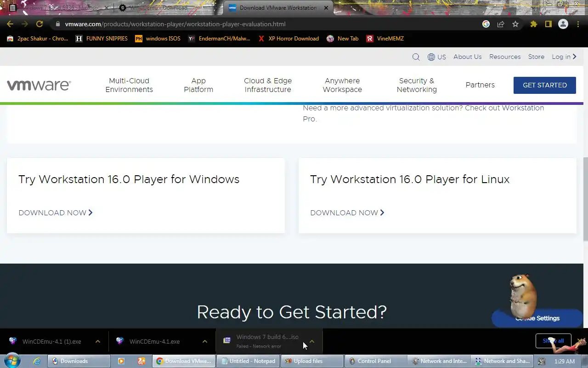588x368 pixels.
Task: Click the GET STARTED button
Action: 545,85
